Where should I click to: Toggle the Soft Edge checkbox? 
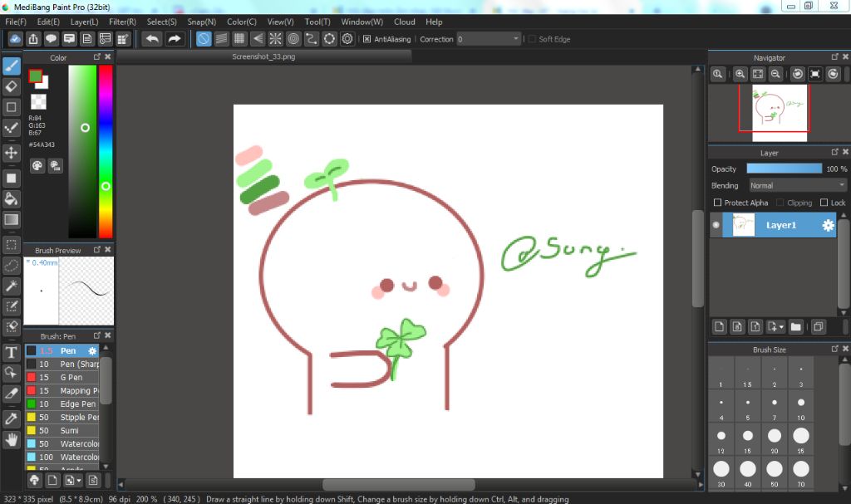tap(532, 39)
